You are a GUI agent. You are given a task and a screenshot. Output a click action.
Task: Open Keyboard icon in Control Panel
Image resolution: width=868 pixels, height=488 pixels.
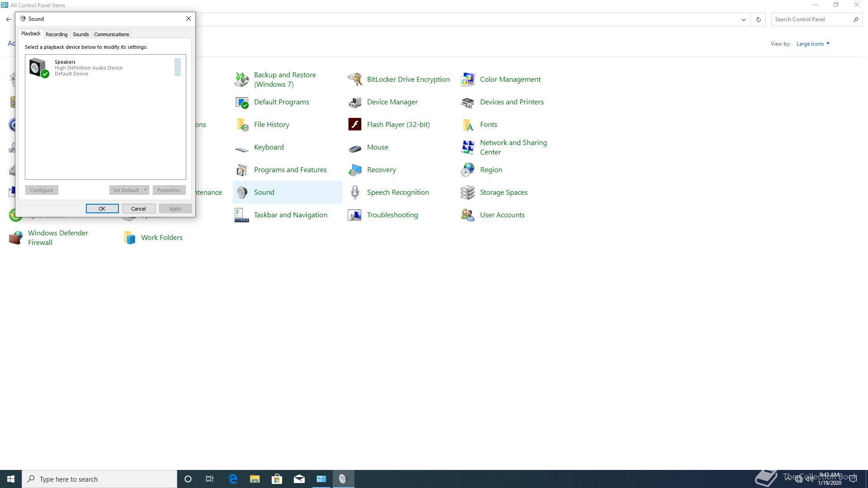242,149
